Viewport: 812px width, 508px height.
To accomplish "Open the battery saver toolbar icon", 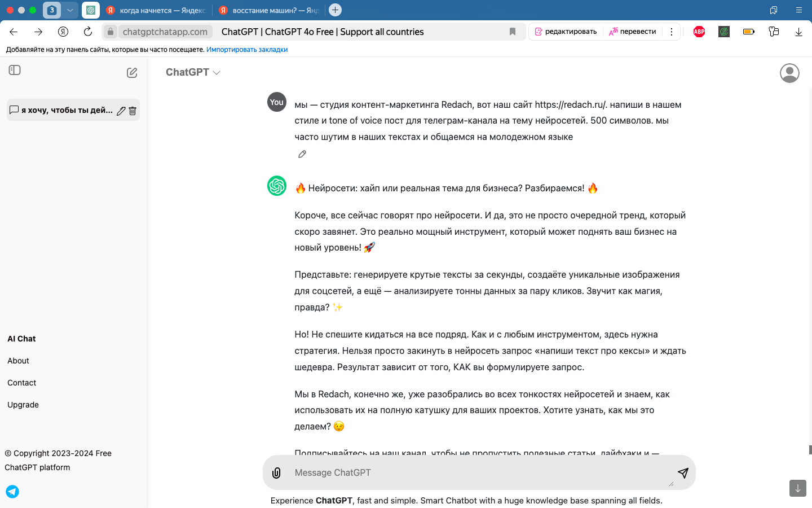I will click(x=749, y=32).
